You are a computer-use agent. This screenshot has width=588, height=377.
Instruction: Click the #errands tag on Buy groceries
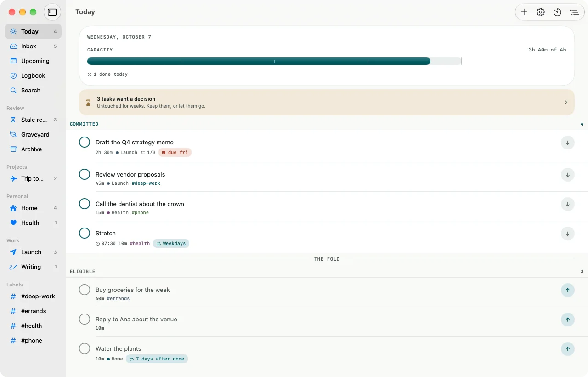pos(118,299)
